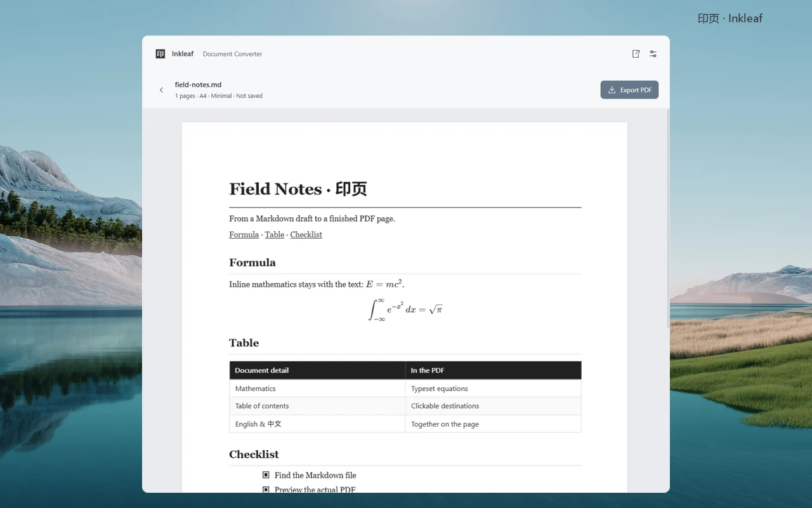Click the 'Clickable destinations' table cell
The width and height of the screenshot is (812, 508).
494,406
